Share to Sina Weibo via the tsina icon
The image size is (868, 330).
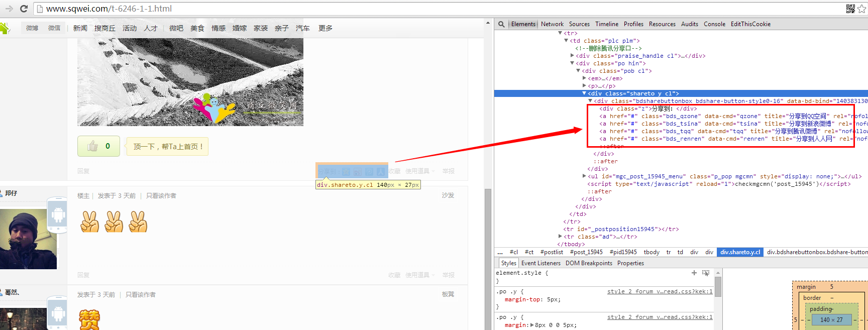pos(358,171)
